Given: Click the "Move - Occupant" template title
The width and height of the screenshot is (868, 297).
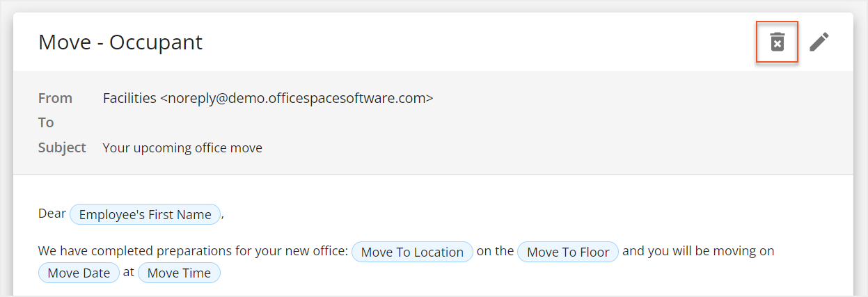Looking at the screenshot, I should click(x=120, y=42).
